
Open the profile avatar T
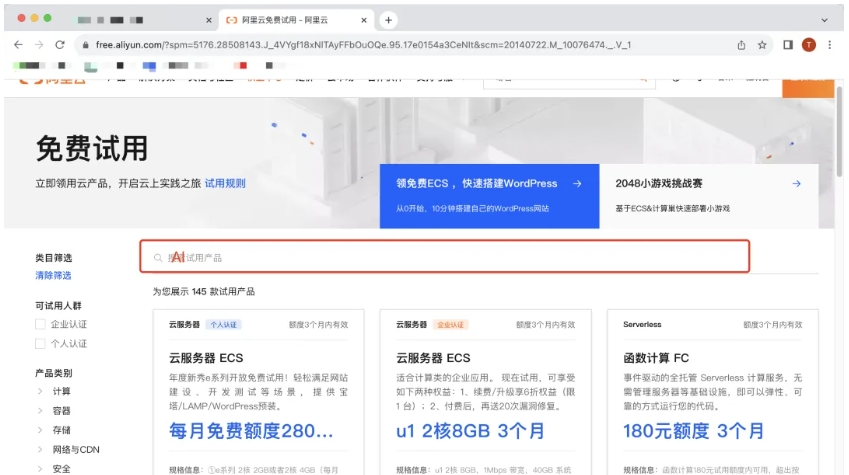(x=809, y=45)
